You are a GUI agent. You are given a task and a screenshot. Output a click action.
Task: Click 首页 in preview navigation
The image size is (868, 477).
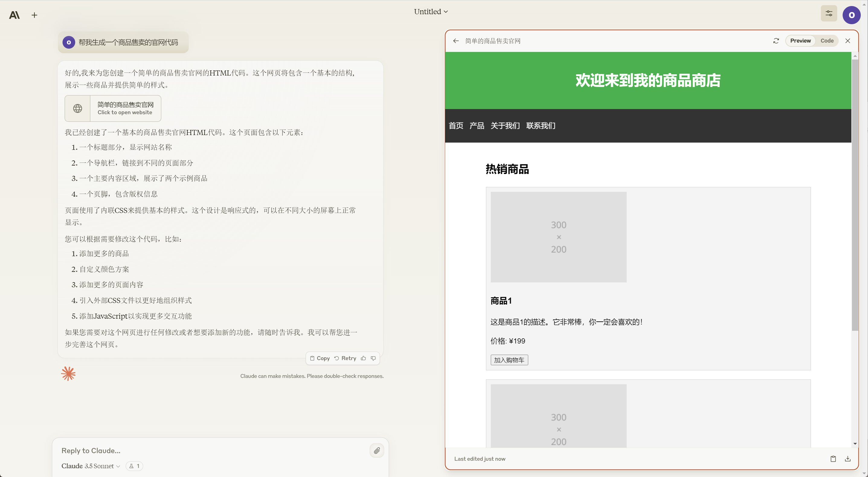[456, 126]
